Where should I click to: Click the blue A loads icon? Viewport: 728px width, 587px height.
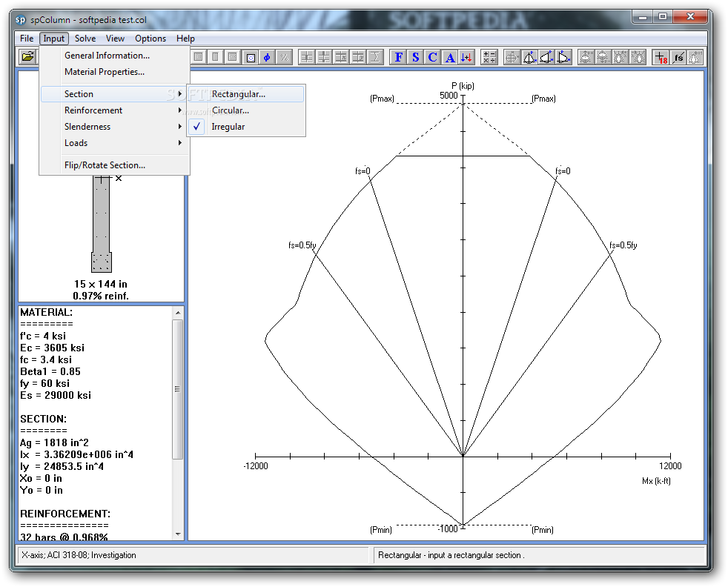[x=450, y=57]
